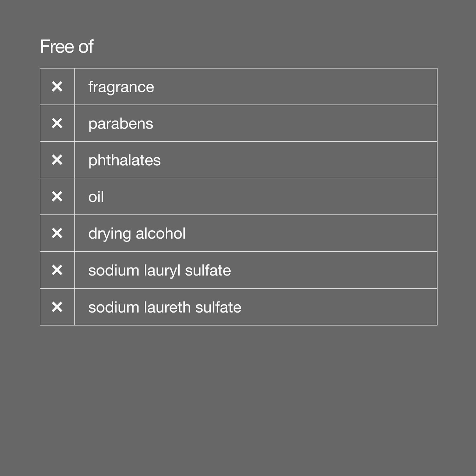476x476 pixels.
Task: Click the 'oil' label
Action: point(96,197)
